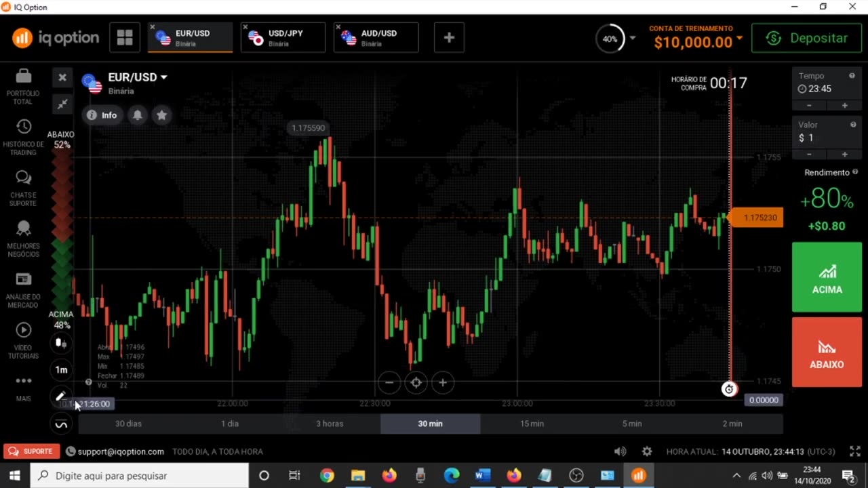868x488 pixels.
Task: Select 1 dia time range
Action: pyautogui.click(x=230, y=424)
